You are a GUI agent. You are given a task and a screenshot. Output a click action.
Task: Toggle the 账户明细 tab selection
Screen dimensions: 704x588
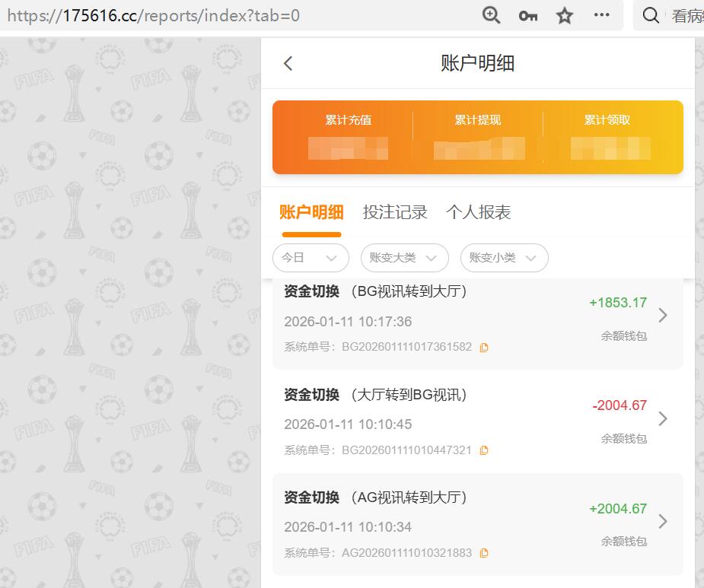click(x=311, y=212)
